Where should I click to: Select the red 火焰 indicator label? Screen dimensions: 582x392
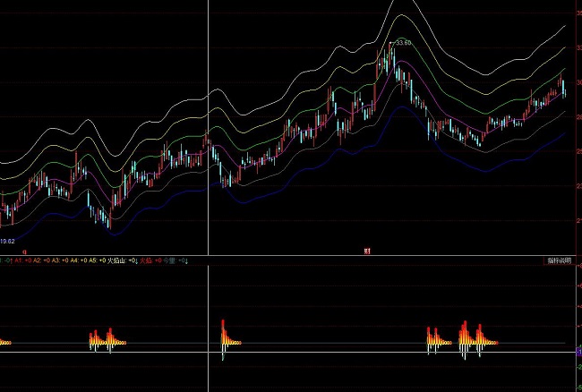(146, 260)
